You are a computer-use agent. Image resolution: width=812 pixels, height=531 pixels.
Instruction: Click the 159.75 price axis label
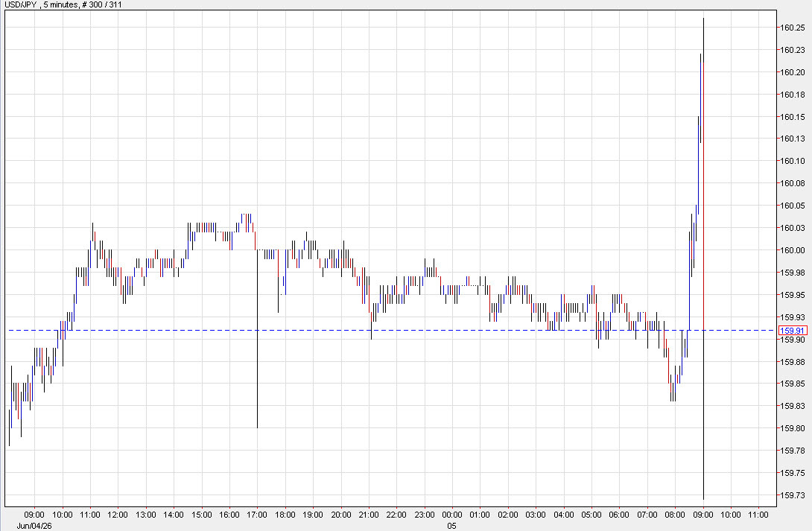tap(793, 473)
